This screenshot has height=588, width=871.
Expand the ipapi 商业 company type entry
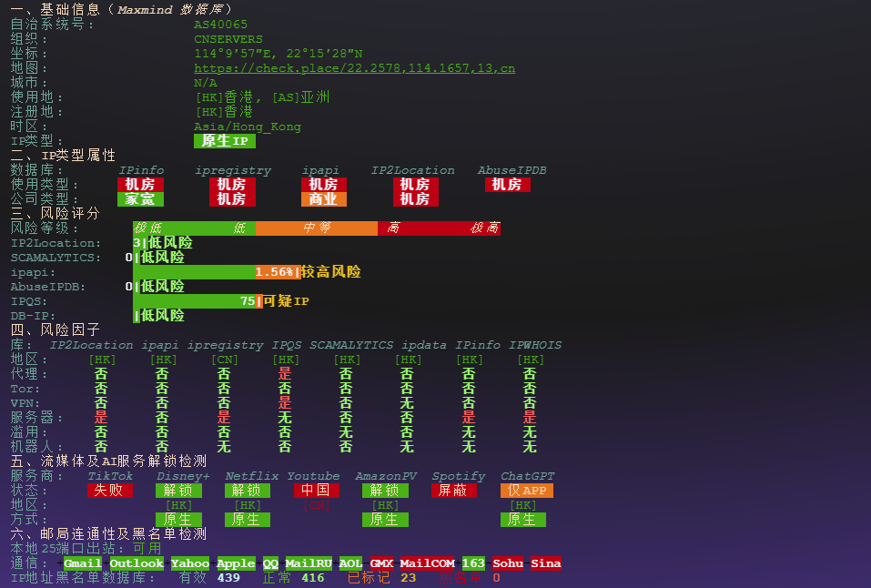(324, 198)
